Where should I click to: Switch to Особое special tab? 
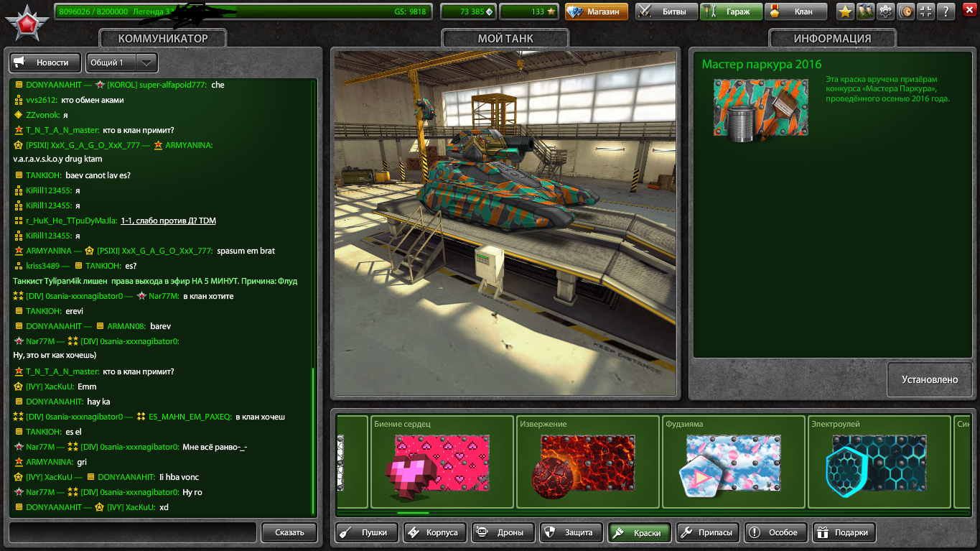tap(775, 532)
